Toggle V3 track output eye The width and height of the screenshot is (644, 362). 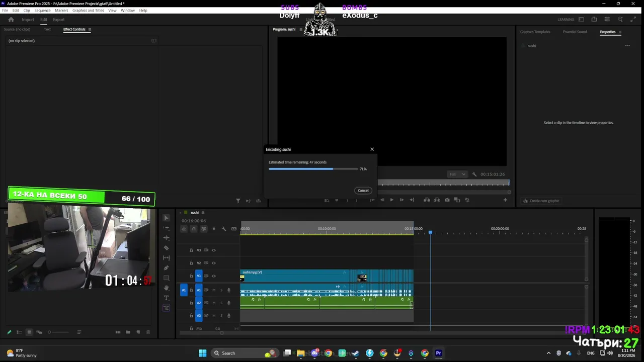click(213, 250)
